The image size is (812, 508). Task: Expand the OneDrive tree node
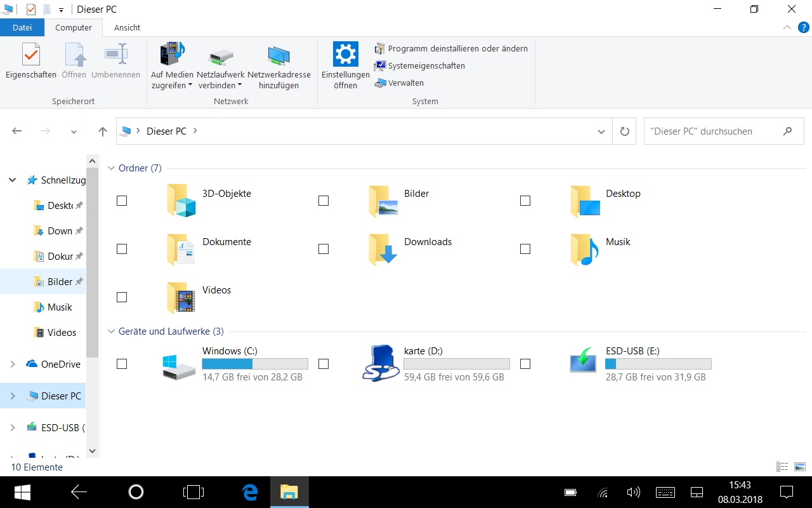pos(12,364)
